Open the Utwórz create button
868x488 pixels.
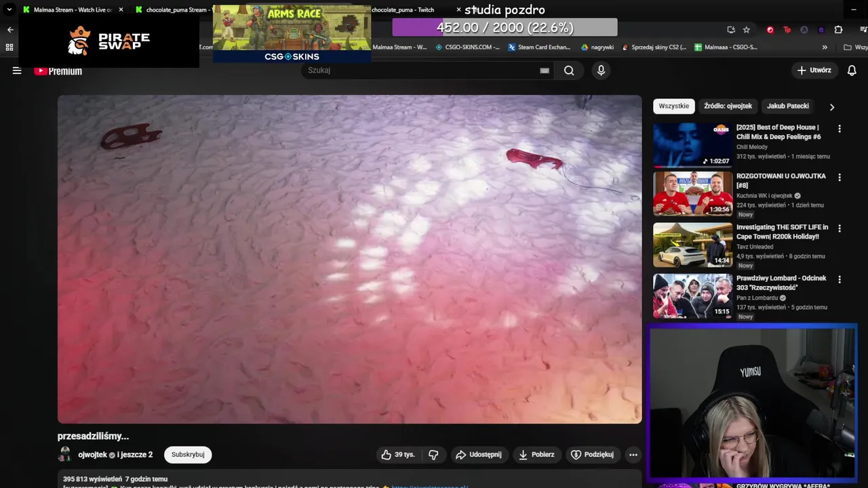[814, 70]
